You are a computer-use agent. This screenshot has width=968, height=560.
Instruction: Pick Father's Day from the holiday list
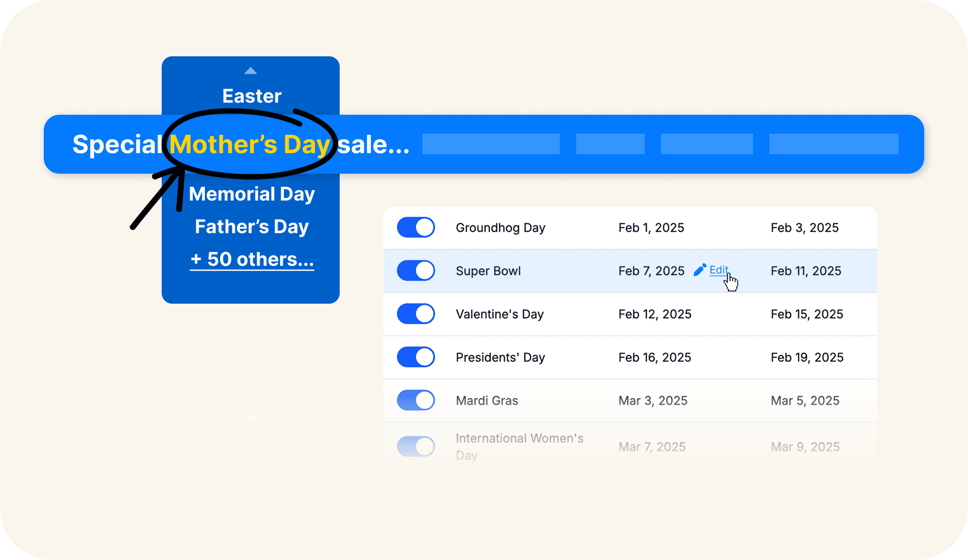pos(252,227)
